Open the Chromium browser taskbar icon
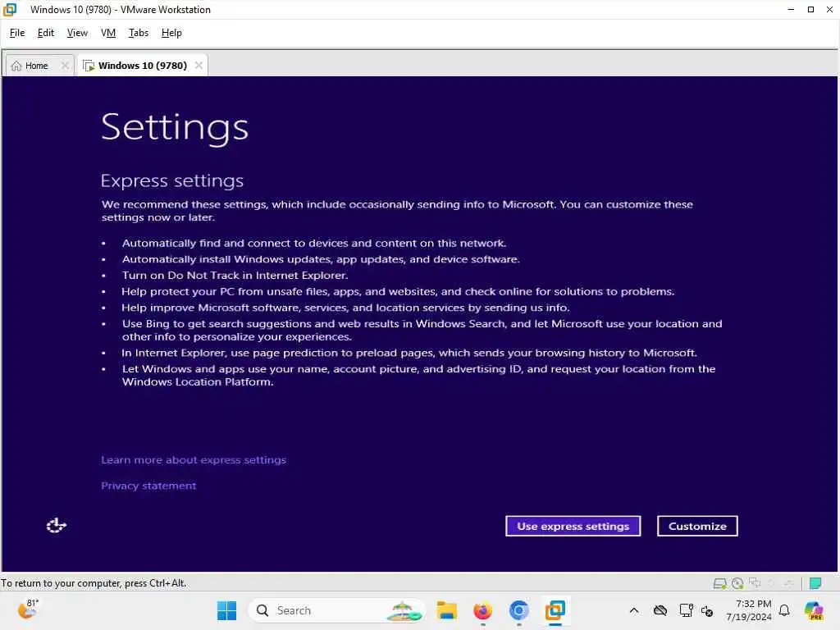The image size is (840, 630). [518, 610]
